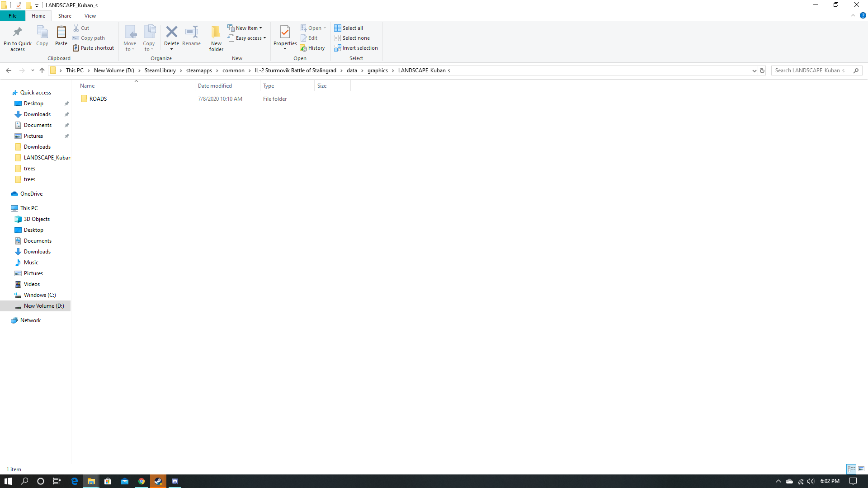868x488 pixels.
Task: Switch to Details view layout
Action: point(851,469)
